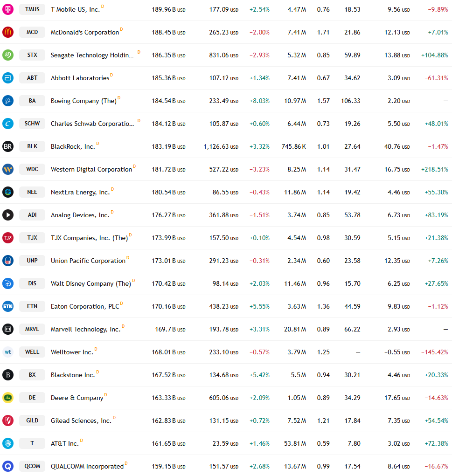
Task: Click the TJX red logo icon
Action: pyautogui.click(x=8, y=238)
